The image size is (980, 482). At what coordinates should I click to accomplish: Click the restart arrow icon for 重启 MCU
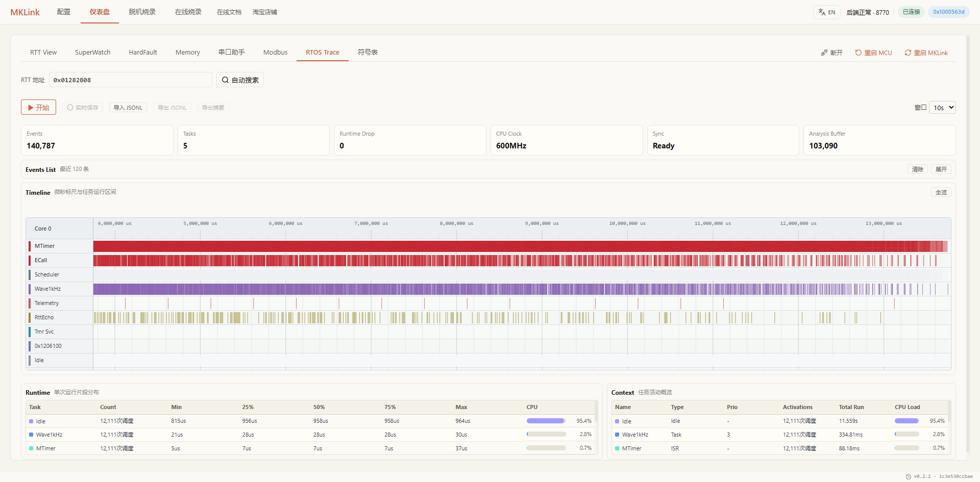click(x=859, y=53)
